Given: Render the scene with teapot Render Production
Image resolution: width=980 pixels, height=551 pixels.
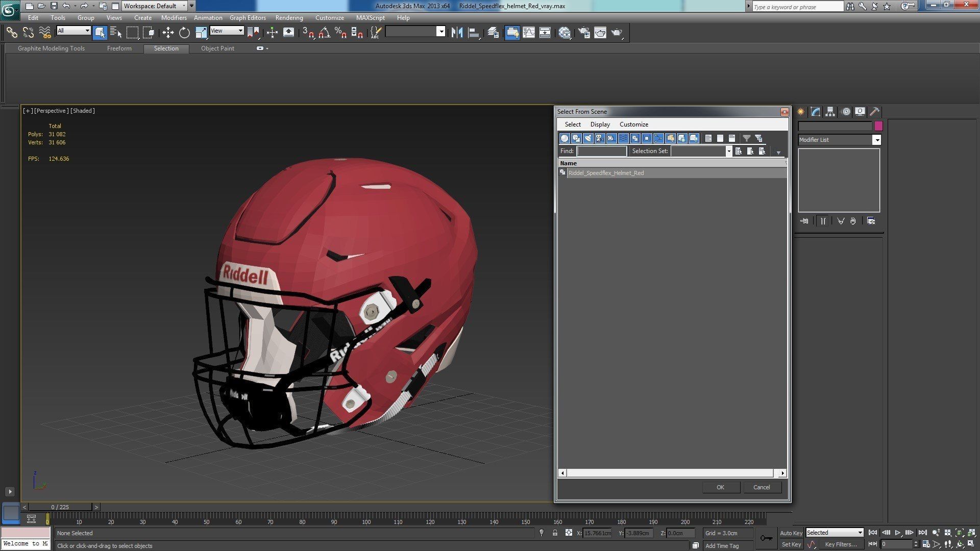Looking at the screenshot, I should coord(617,33).
